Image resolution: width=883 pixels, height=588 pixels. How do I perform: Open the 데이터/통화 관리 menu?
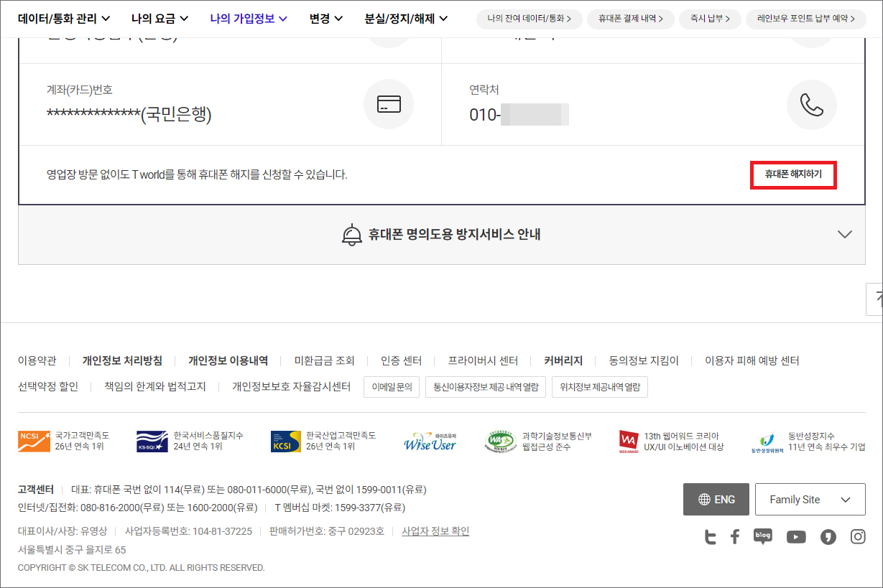point(64,19)
